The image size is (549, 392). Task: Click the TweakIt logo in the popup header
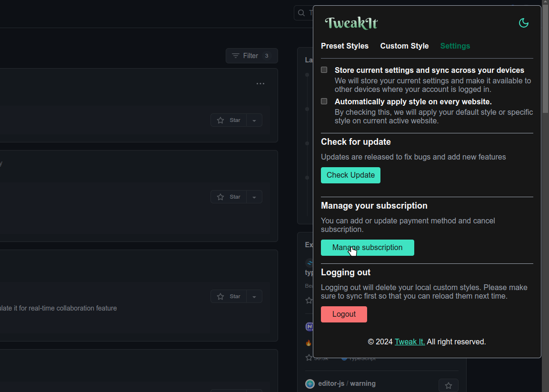351,23
